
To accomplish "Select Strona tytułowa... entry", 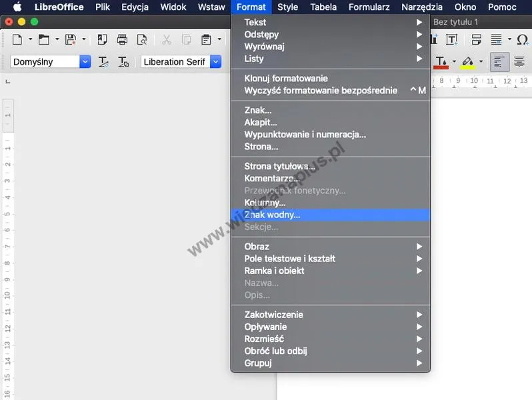I will tap(331, 166).
